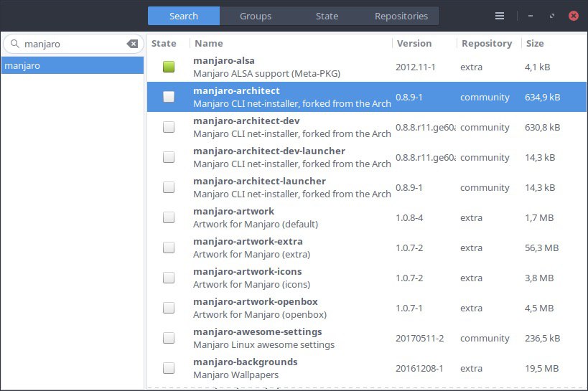Enable manjaro-awesome-settings checkbox
Viewport: 588px width, 391px height.
pos(169,338)
